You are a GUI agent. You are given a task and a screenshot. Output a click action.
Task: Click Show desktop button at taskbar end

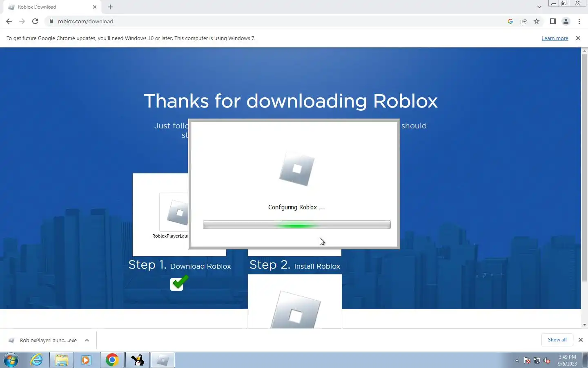pyautogui.click(x=585, y=360)
